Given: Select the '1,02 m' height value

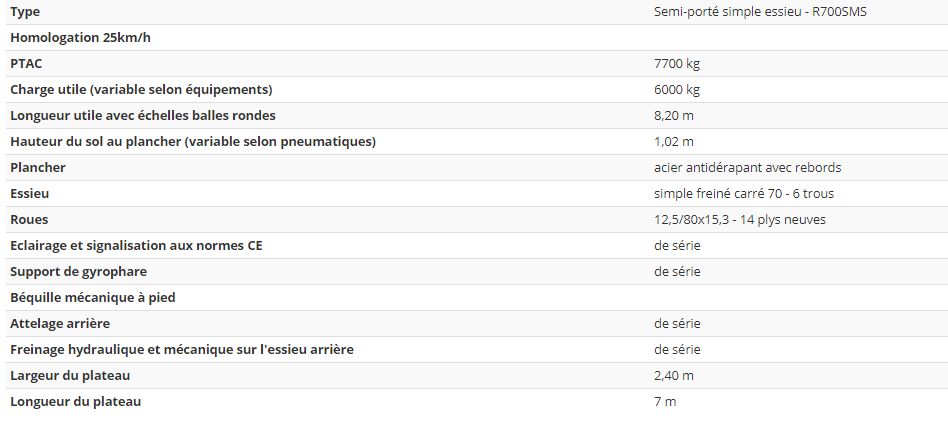Looking at the screenshot, I should click(674, 141).
